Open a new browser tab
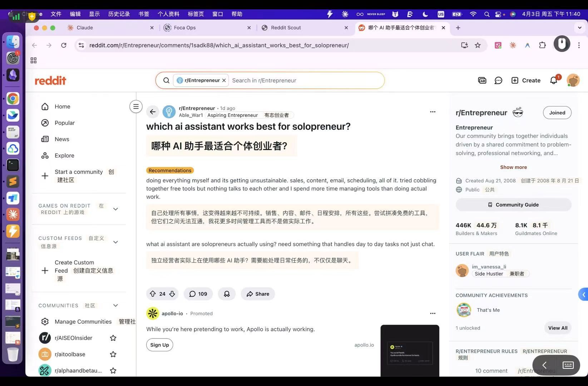Image resolution: width=588 pixels, height=386 pixels. [458, 28]
